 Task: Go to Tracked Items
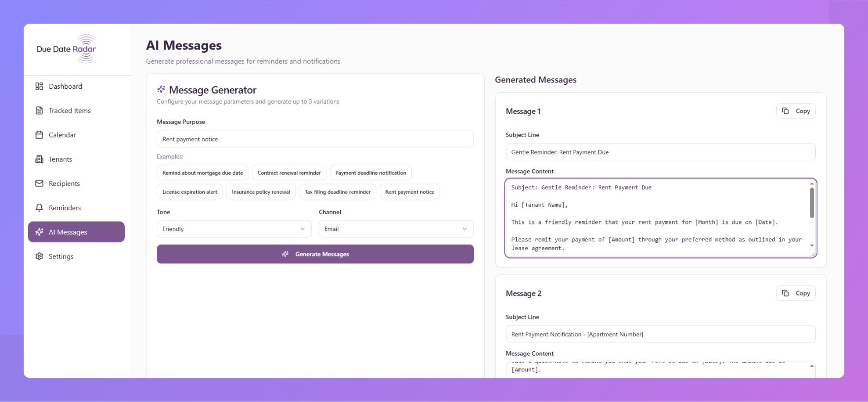(x=76, y=110)
